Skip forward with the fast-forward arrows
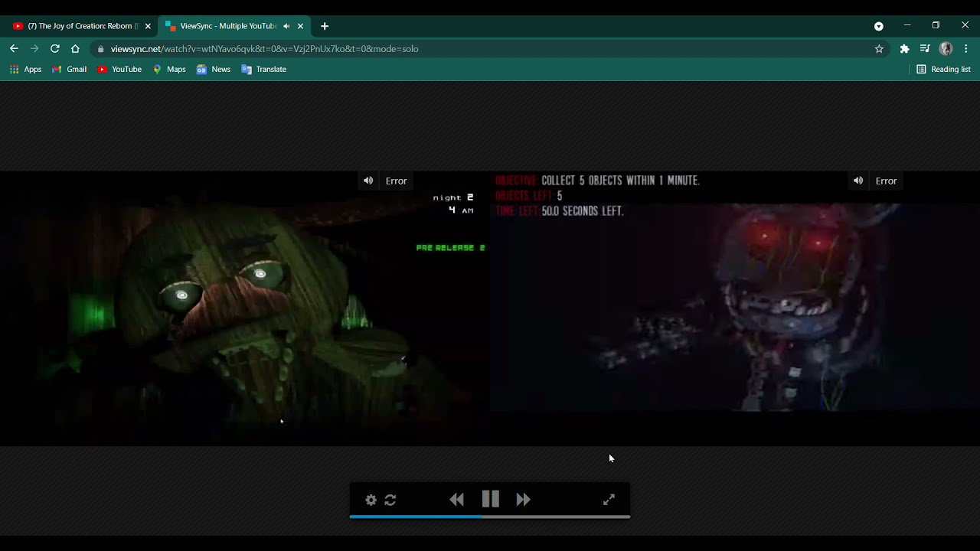This screenshot has height=551, width=980. pos(524,500)
